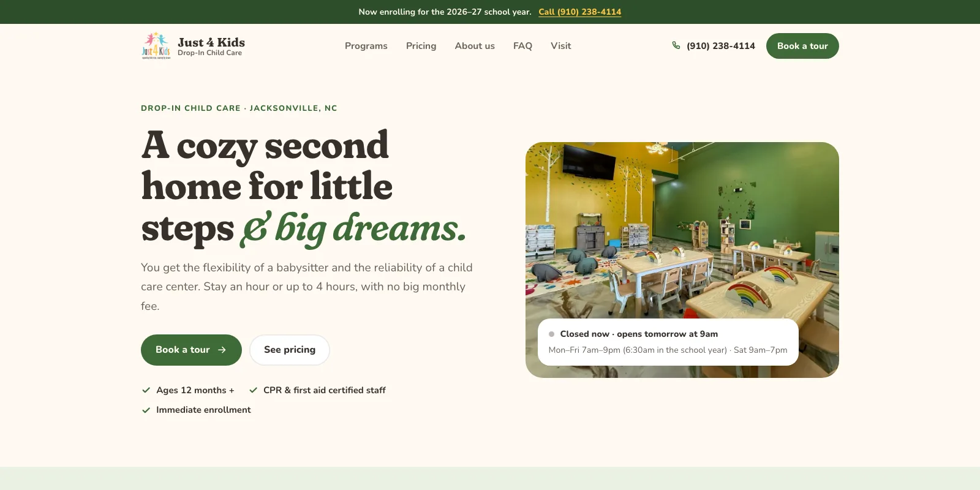Click 'Now enrolling for the 2026–27 school year.'
The image size is (980, 490).
point(445,12)
